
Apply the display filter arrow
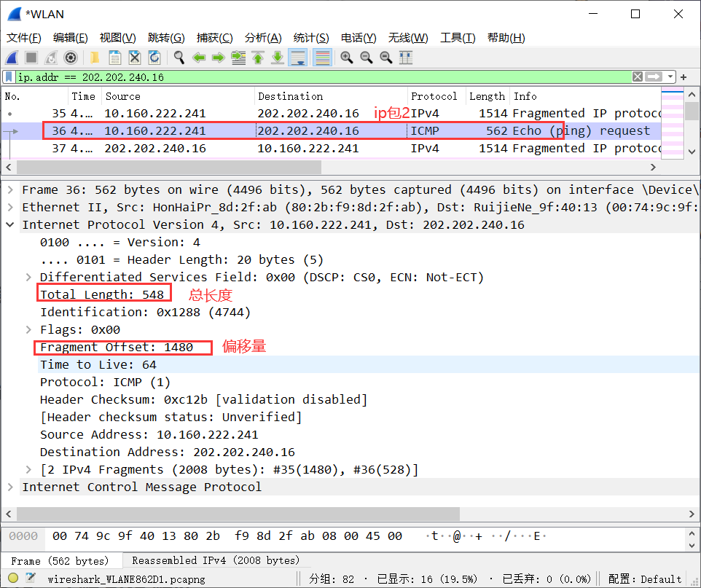coord(653,77)
